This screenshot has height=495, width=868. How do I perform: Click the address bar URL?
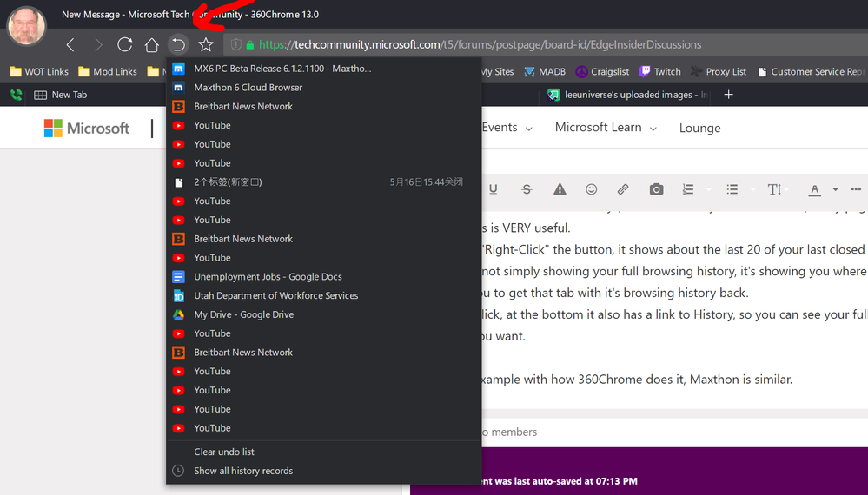point(480,45)
